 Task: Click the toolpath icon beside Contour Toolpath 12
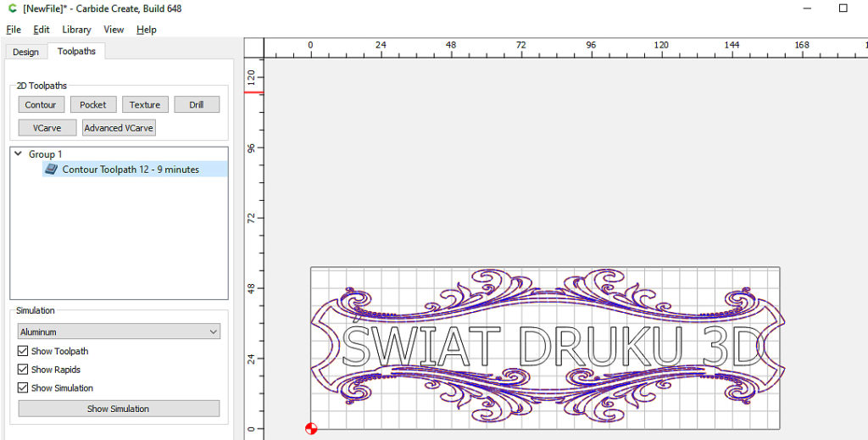52,170
